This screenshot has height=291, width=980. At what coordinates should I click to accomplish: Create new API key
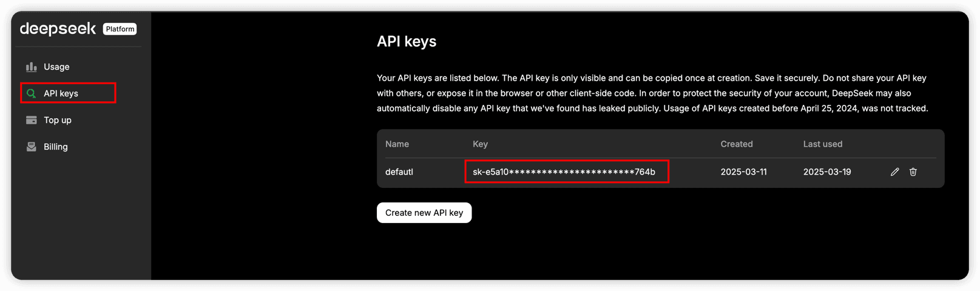[x=424, y=213]
